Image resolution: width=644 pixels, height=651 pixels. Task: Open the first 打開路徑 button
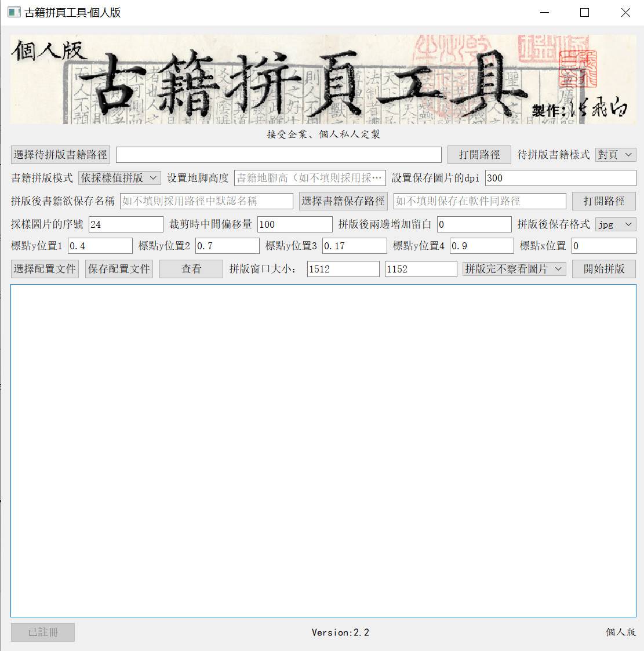pos(479,154)
